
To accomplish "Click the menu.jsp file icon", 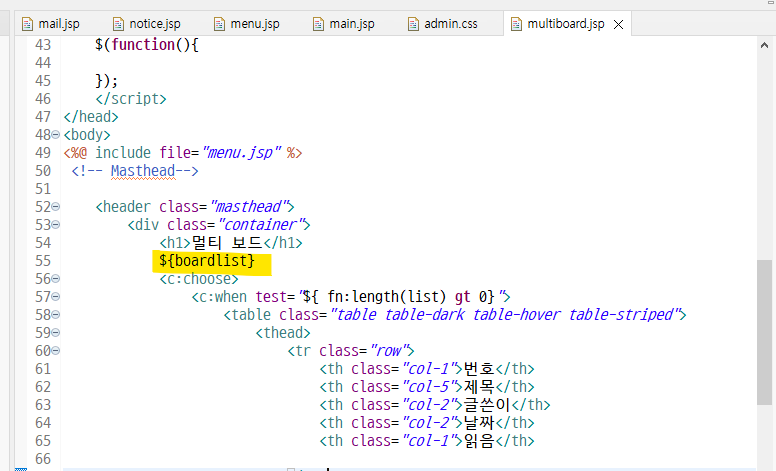I will pos(219,24).
